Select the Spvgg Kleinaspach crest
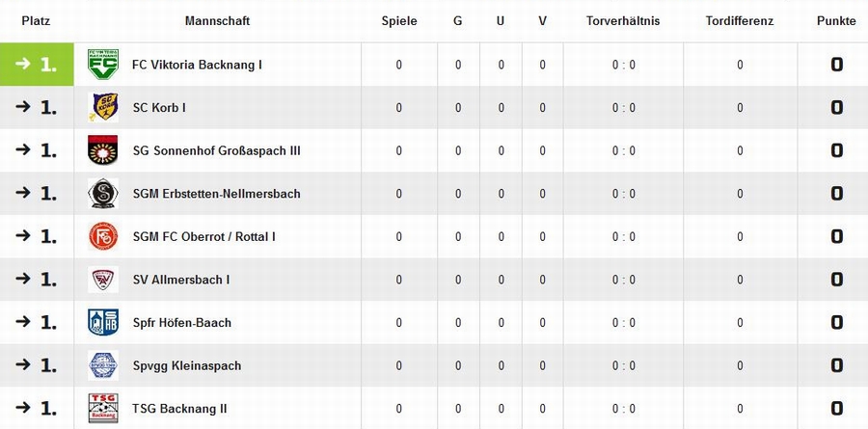Viewport: 868px width, 429px height. pos(103,365)
